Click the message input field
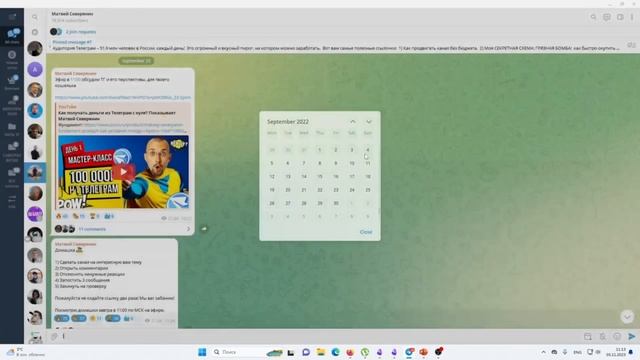This screenshot has height=360, width=640. tap(320, 336)
